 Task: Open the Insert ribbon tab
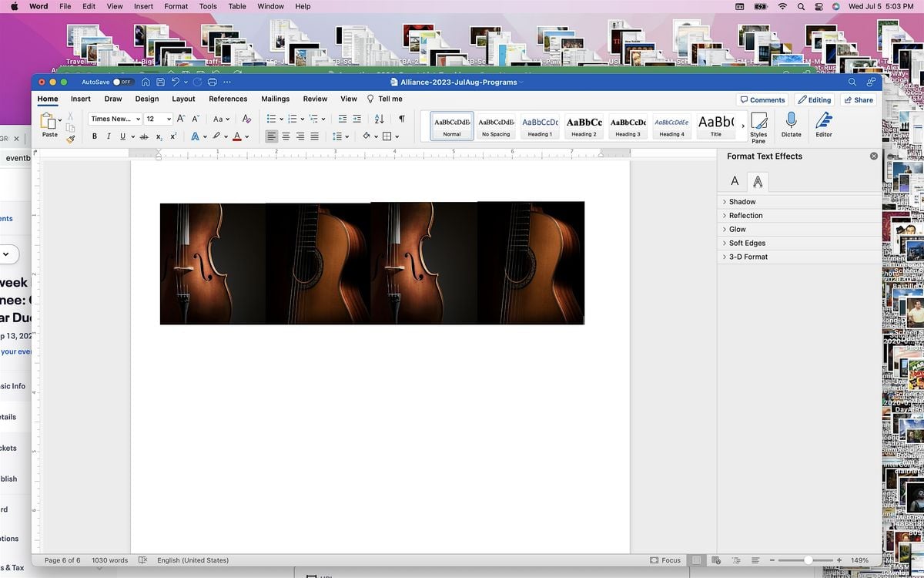(81, 99)
